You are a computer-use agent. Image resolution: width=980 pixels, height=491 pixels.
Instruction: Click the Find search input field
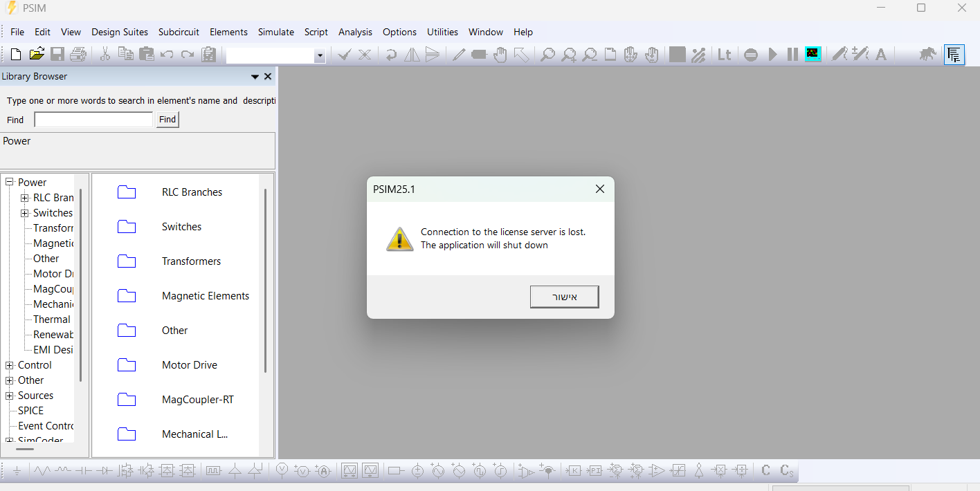pos(93,120)
